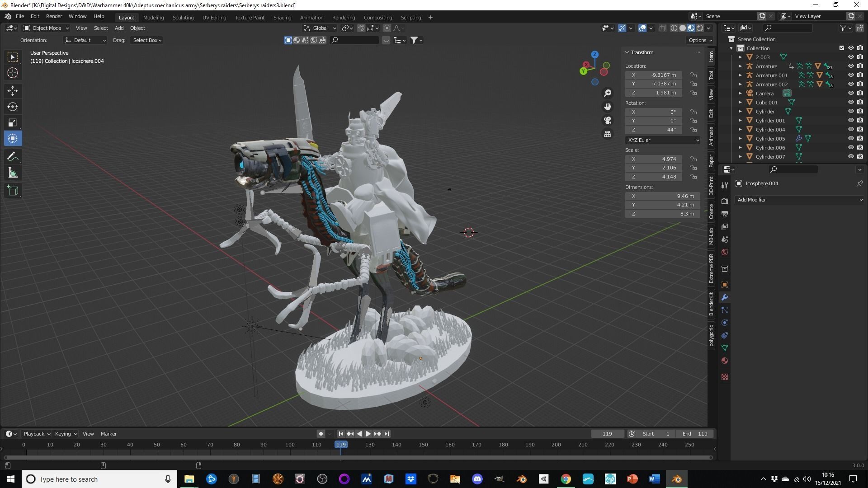This screenshot has height=488, width=868.
Task: Open the Physics properties tab icon
Action: pos(725,323)
